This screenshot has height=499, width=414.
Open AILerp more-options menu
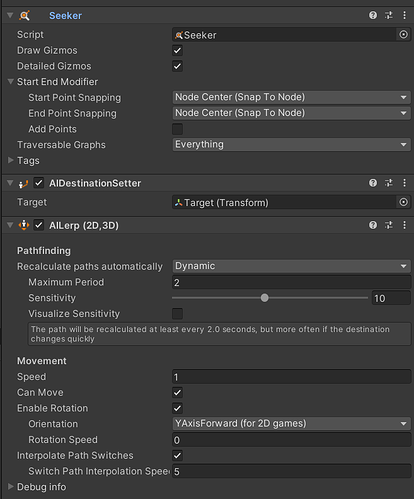click(404, 225)
